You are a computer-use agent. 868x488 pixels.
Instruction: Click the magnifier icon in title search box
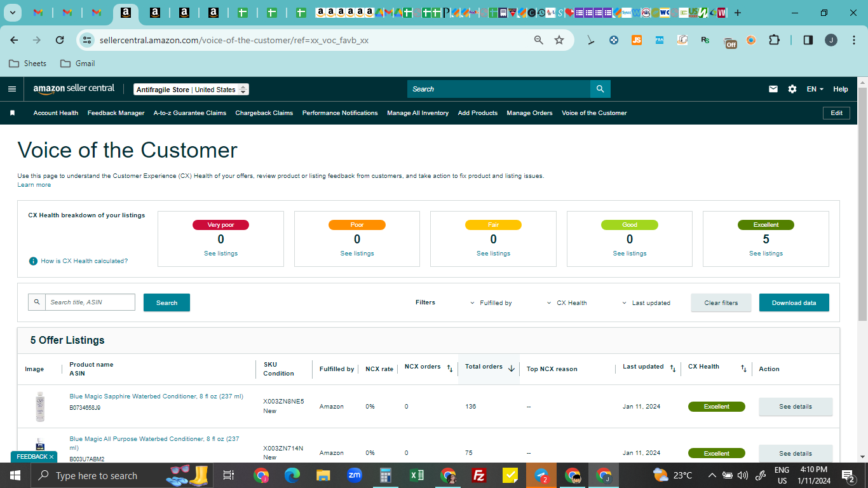pyautogui.click(x=37, y=302)
